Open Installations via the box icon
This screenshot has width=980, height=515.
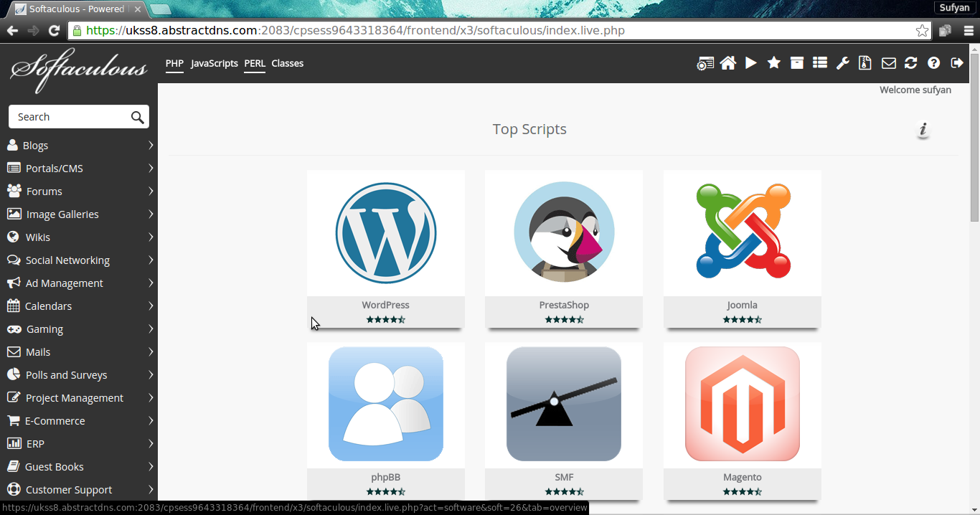(x=796, y=63)
